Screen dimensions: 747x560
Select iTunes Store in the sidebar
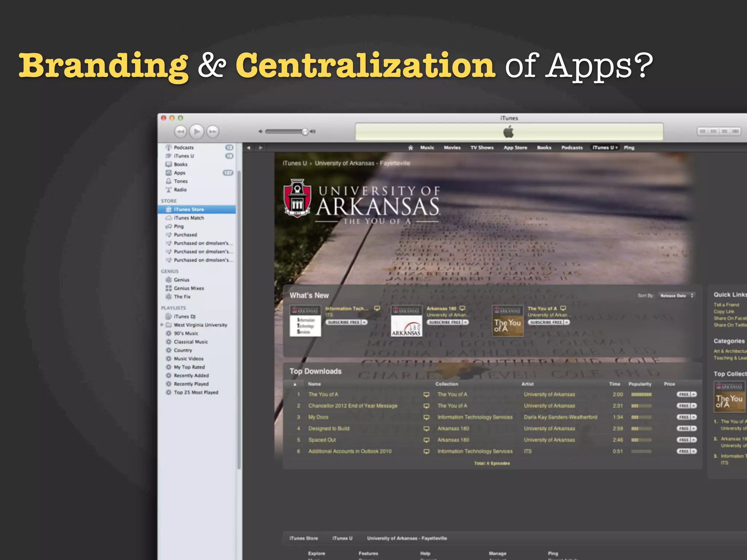coord(197,209)
